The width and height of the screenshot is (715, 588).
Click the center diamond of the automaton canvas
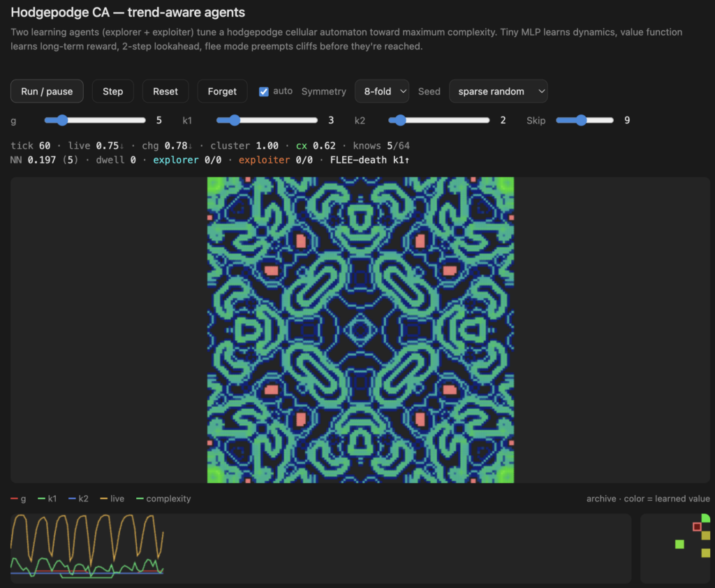(360, 330)
